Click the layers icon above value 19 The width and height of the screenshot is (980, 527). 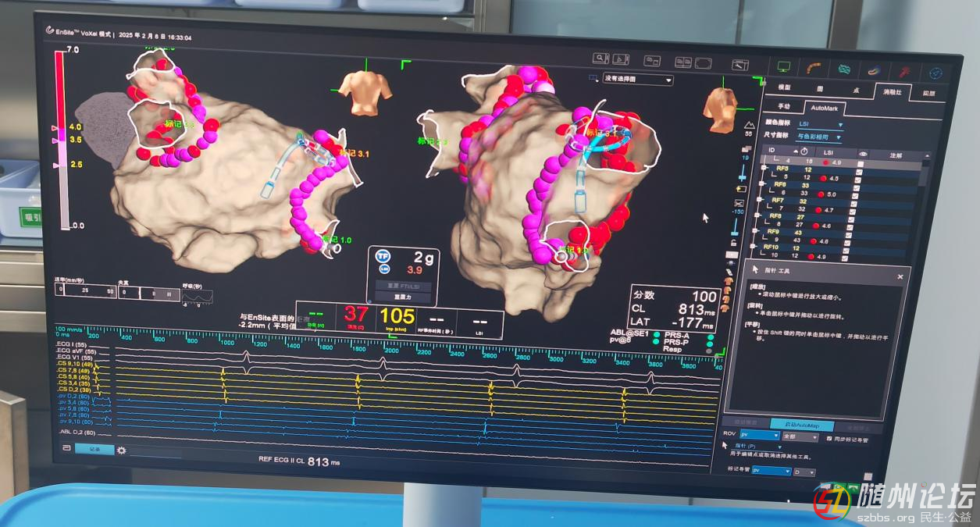(x=747, y=149)
